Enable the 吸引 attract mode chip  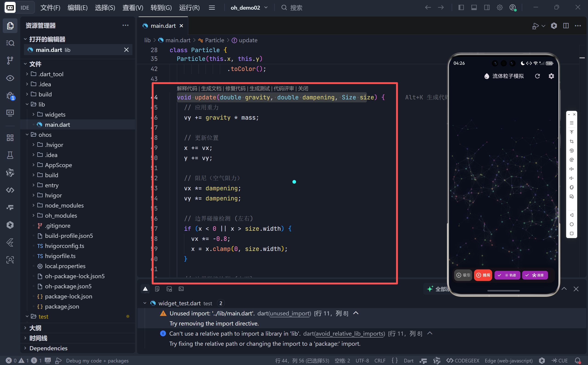click(463, 275)
